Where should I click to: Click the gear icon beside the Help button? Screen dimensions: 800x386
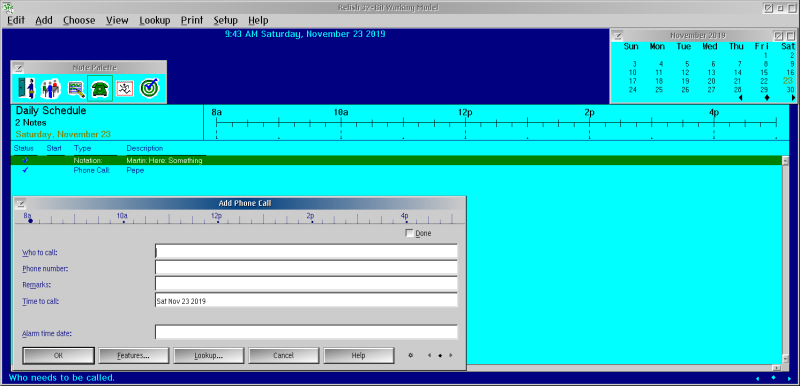(x=410, y=355)
